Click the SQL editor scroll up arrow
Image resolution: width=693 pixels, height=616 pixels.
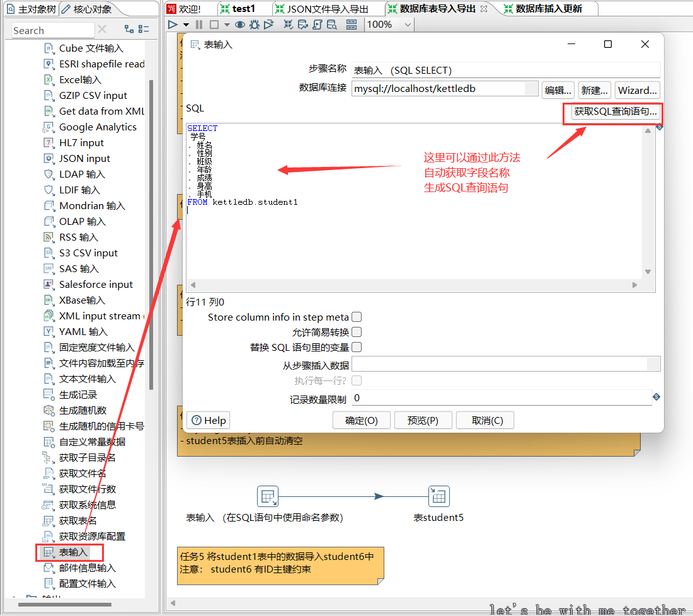pyautogui.click(x=648, y=131)
